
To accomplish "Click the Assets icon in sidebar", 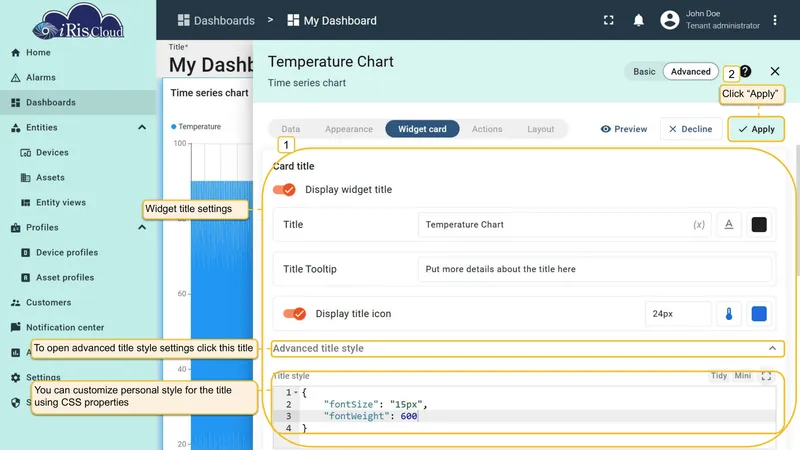I will click(x=26, y=178).
